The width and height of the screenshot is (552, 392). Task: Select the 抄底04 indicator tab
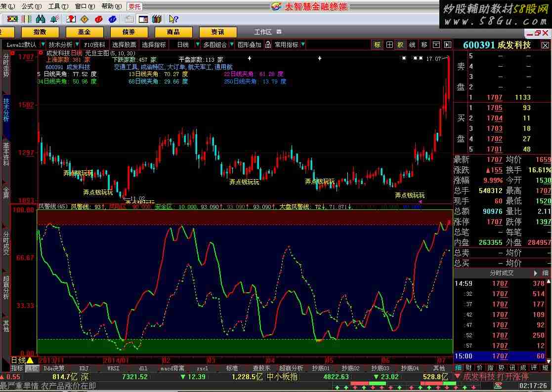coord(410,368)
